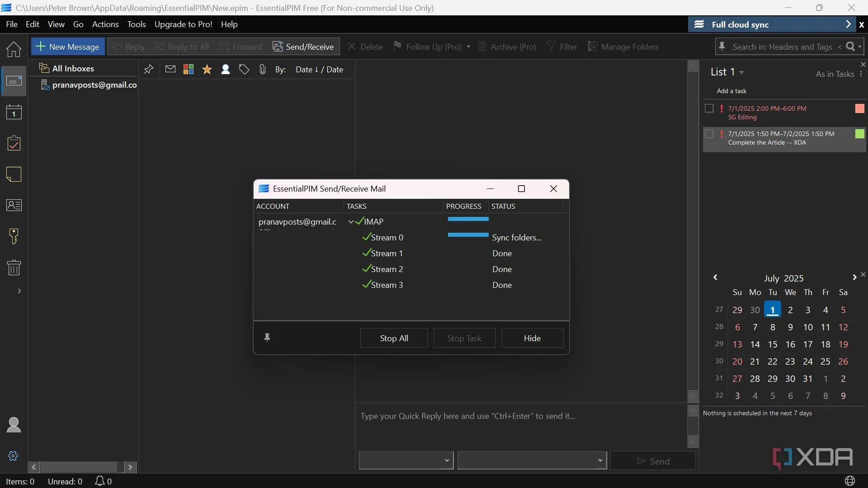Click the search magnifier icon
The height and width of the screenshot is (488, 868).
coord(850,47)
